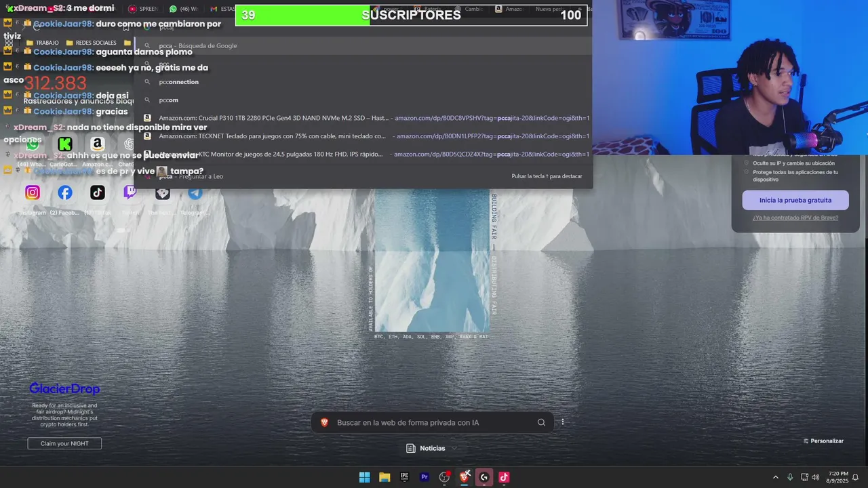Click the microphone icon in the system tray
This screenshot has width=868, height=488.
790,477
